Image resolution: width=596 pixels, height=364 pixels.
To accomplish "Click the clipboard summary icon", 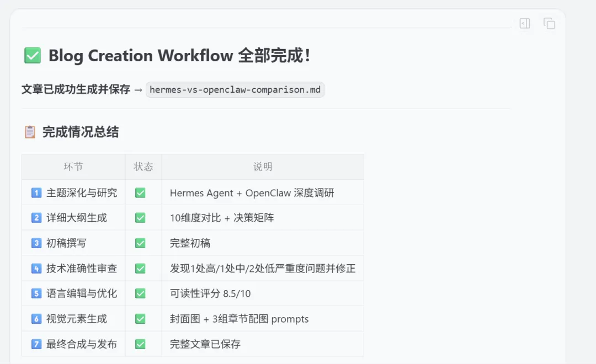I will [x=30, y=132].
